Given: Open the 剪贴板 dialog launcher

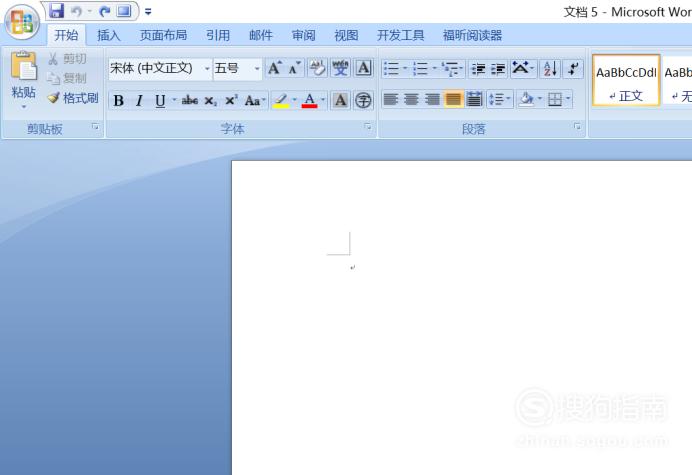Looking at the screenshot, I should pyautogui.click(x=95, y=127).
